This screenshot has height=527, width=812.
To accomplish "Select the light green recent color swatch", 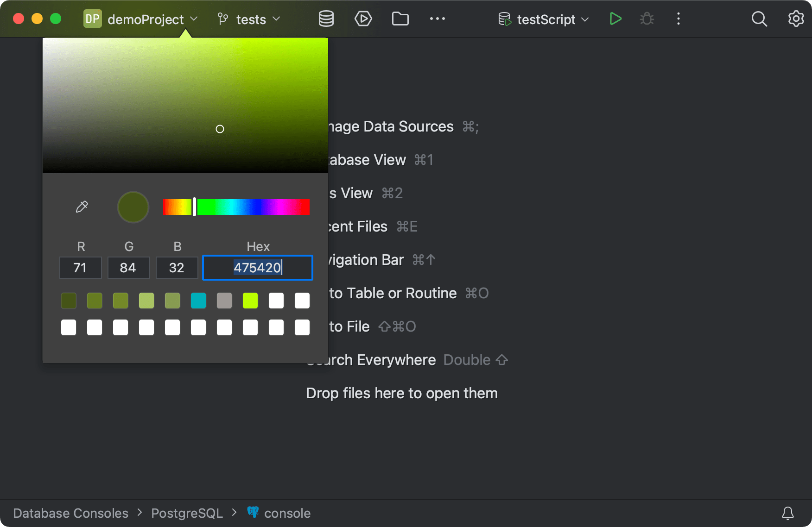I will coord(146,301).
